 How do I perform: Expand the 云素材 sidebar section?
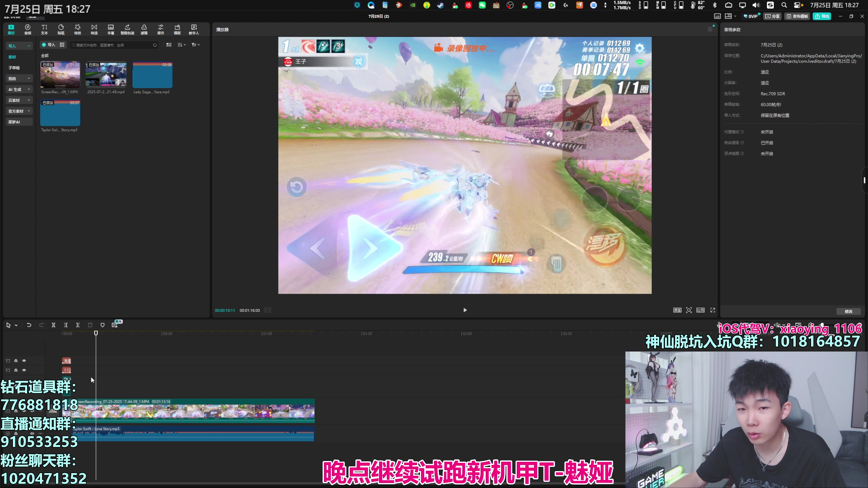19,100
